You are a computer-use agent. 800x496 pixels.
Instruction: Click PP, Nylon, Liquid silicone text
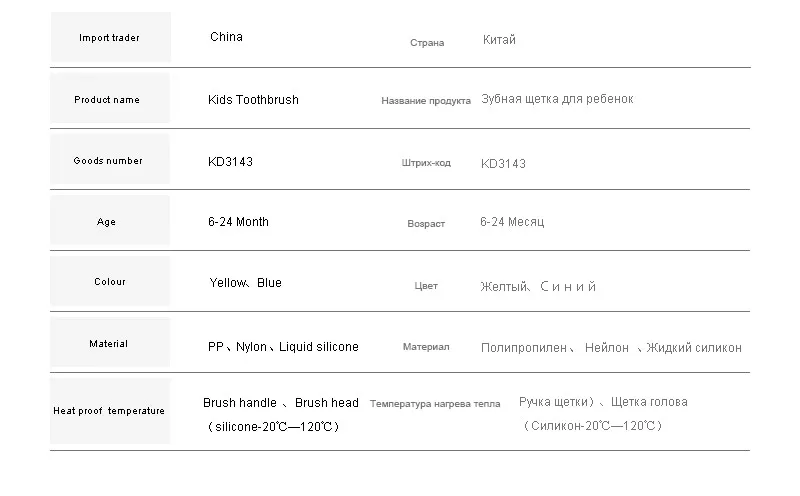coord(283,347)
